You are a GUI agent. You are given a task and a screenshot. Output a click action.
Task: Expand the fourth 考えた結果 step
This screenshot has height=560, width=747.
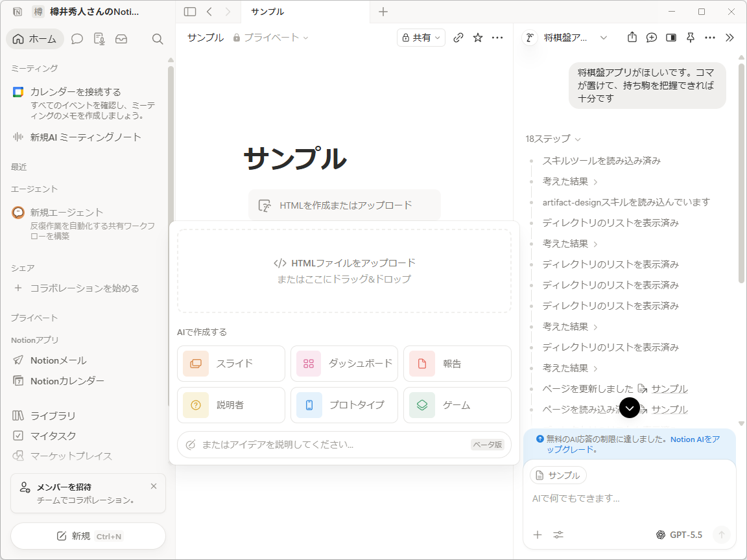tap(570, 368)
